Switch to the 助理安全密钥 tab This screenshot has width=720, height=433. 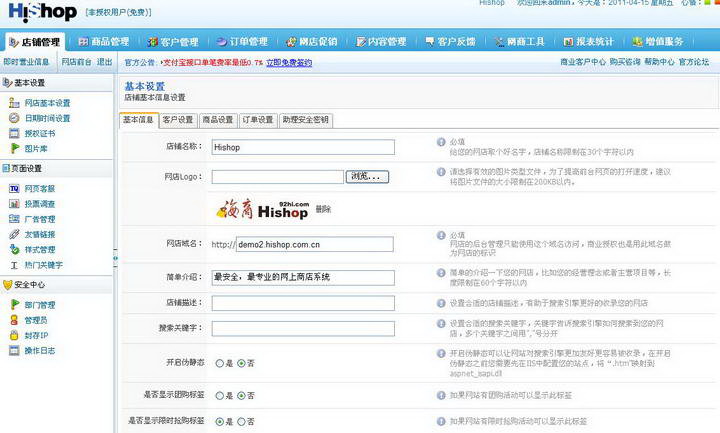[x=306, y=120]
